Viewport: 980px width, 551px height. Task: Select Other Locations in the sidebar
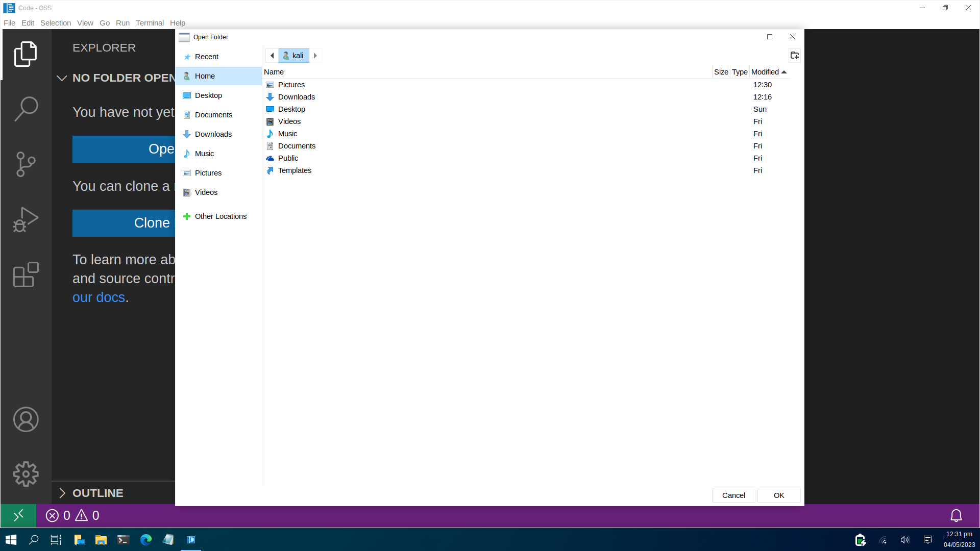pos(220,216)
